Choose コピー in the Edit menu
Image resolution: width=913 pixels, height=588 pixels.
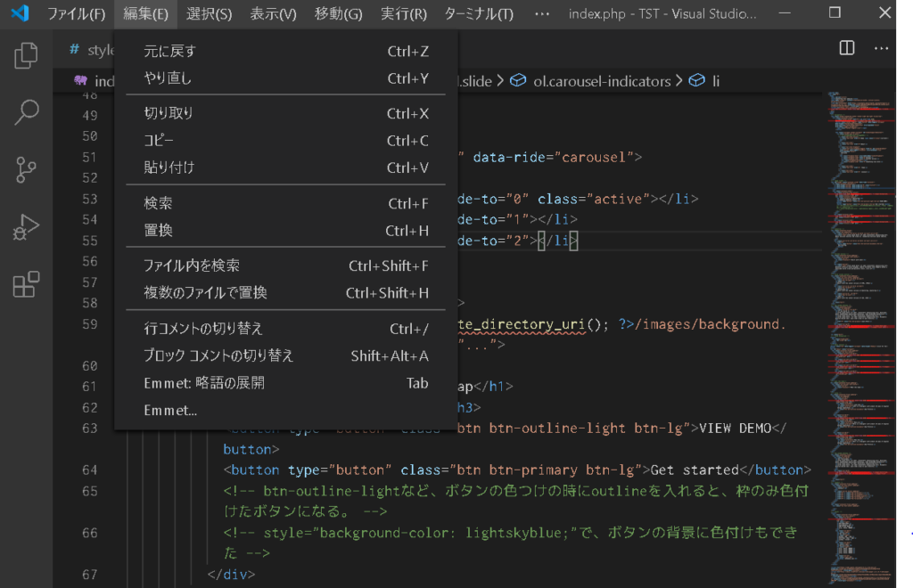coord(159,141)
